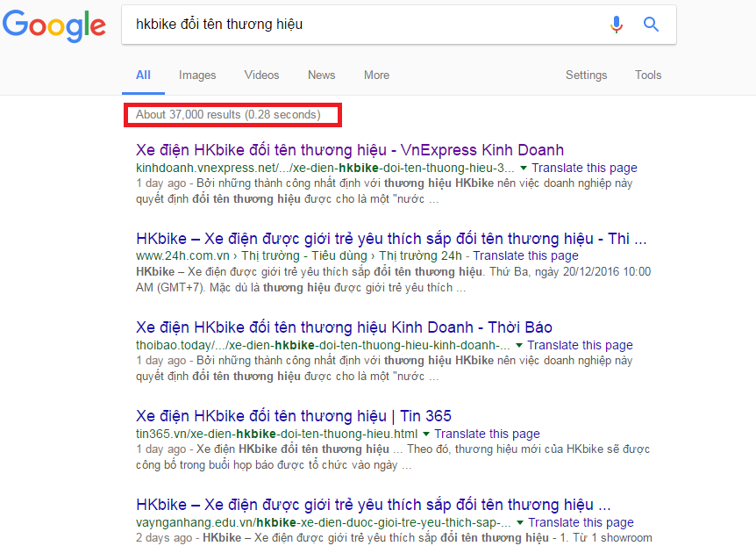Open the Tin 365 result title
Image resolution: width=756 pixels, height=546 pixels.
294,416
